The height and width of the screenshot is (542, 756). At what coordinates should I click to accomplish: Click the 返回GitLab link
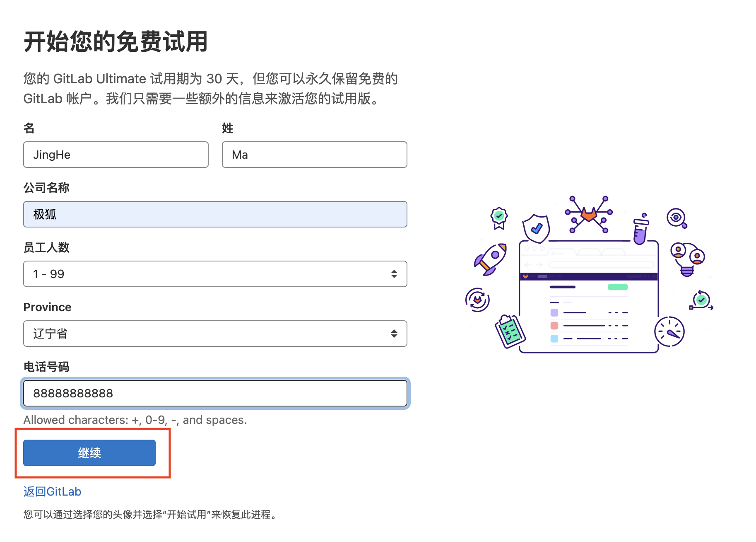51,491
